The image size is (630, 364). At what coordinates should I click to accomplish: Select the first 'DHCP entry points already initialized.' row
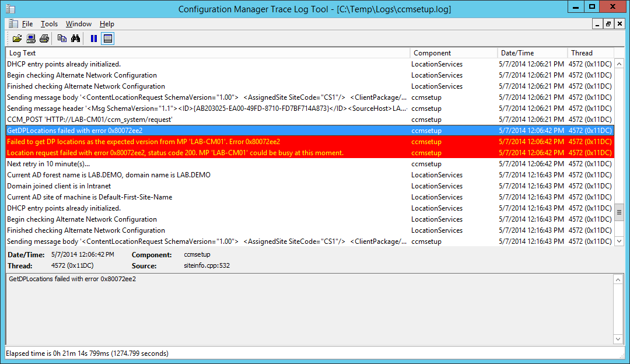pos(310,64)
